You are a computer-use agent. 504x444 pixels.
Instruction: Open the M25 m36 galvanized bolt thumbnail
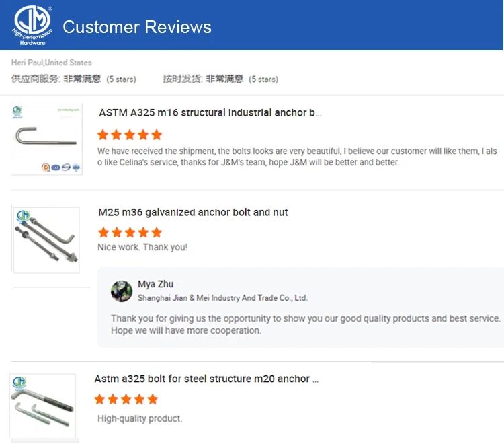tap(46, 239)
